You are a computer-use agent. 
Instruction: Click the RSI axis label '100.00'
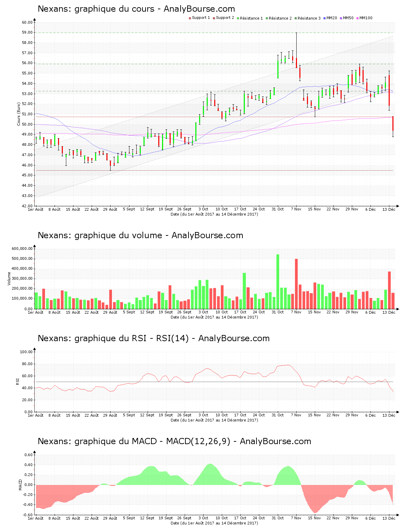click(x=26, y=352)
